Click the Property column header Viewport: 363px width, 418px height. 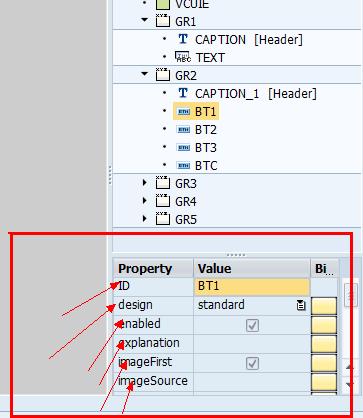pyautogui.click(x=153, y=268)
